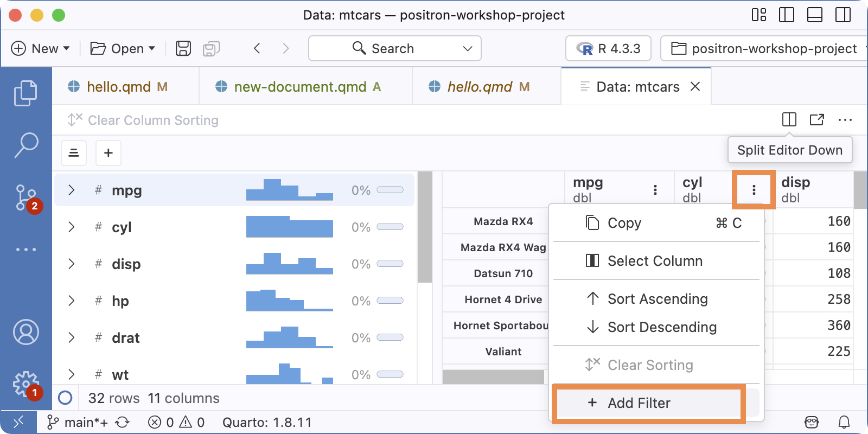Screen dimensions: 868x434
Task: Close the Data: mtcars tab
Action: tap(695, 86)
